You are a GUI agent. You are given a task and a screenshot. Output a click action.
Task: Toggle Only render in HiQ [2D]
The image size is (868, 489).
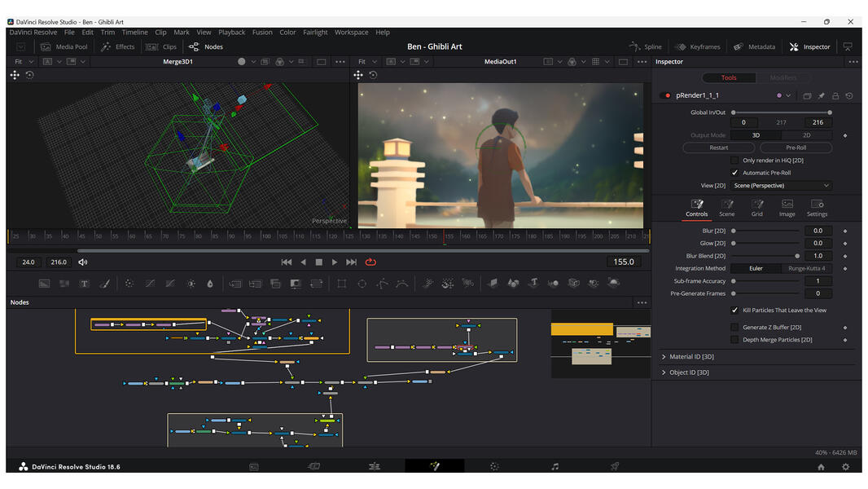tap(733, 160)
